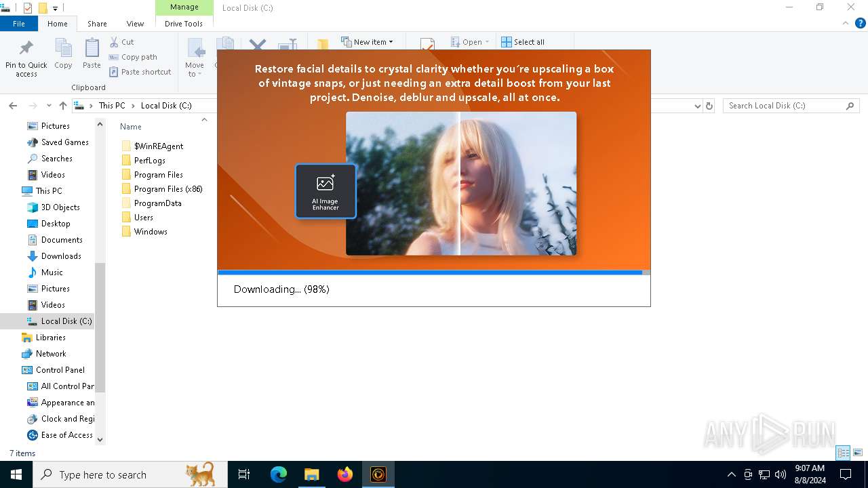The height and width of the screenshot is (488, 868).
Task: Open Microsoft Edge from taskbar
Action: pos(279,474)
